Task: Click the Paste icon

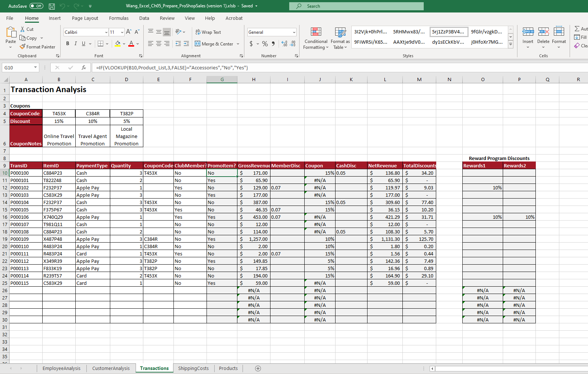Action: 11,33
